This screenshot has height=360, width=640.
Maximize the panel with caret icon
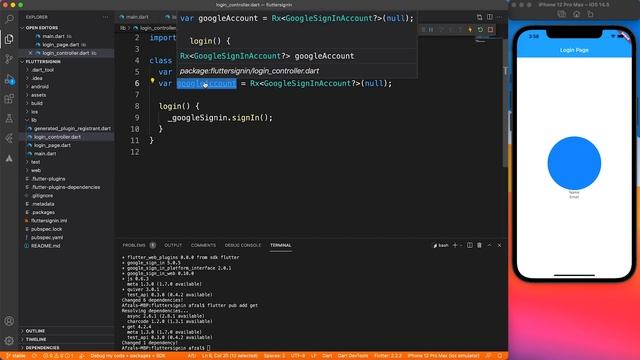[489, 245]
